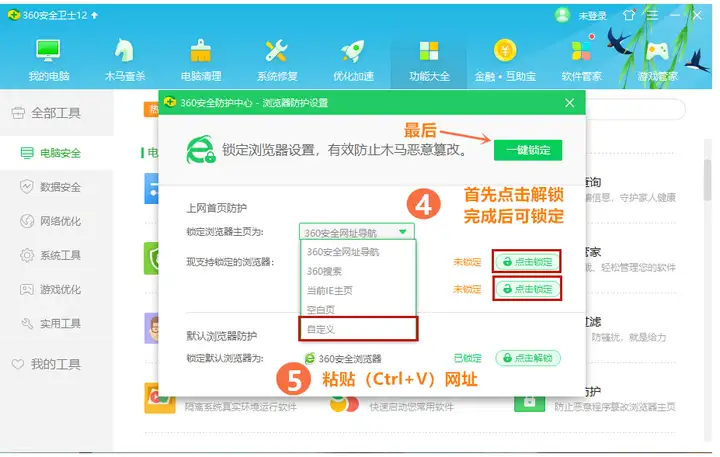Open 系统修复 wrench icon

click(x=276, y=51)
